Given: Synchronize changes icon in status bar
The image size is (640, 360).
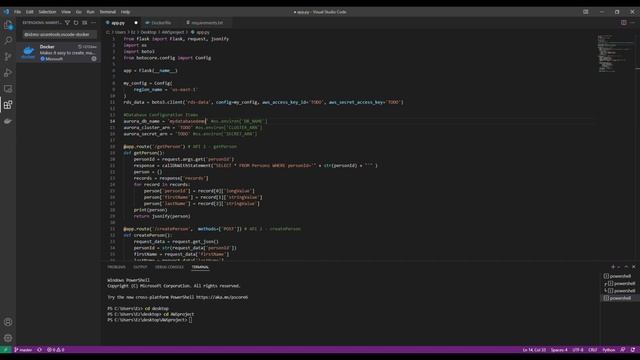Looking at the screenshot, I should tap(40, 350).
